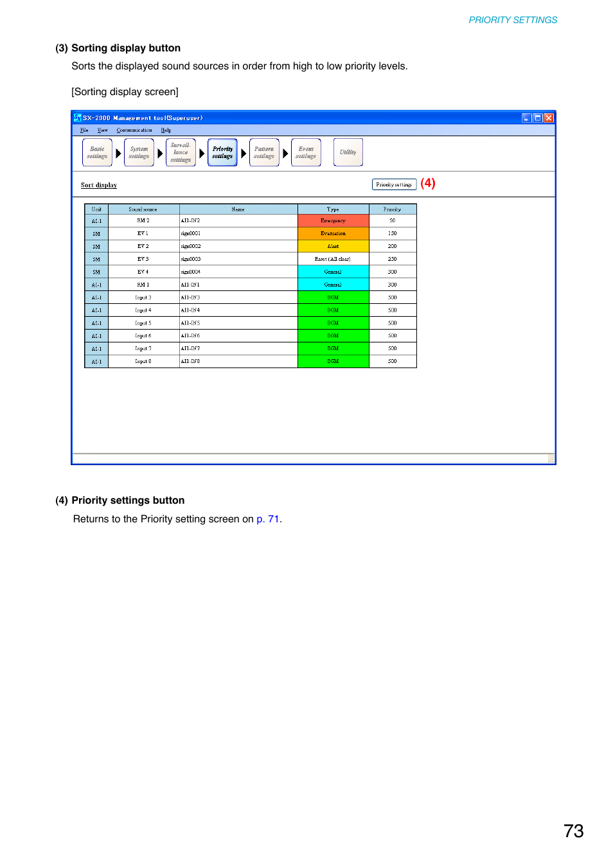Screen dimensions: 613x868
Task: Click the Priority settings return button
Action: tap(394, 184)
